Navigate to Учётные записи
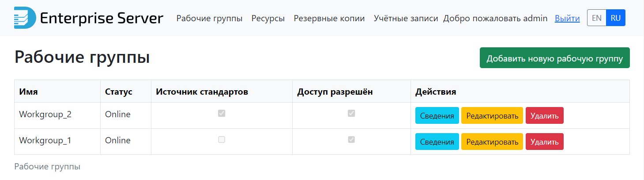Screen dimensions: 644x180 (x=406, y=19)
